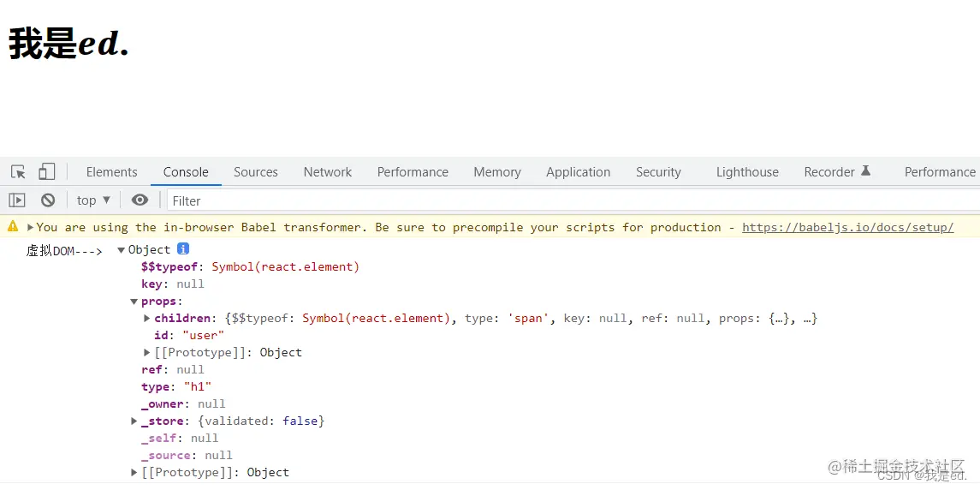Screen dimensions: 980x490
Task: Click the _owner: null property row
Action: point(183,404)
